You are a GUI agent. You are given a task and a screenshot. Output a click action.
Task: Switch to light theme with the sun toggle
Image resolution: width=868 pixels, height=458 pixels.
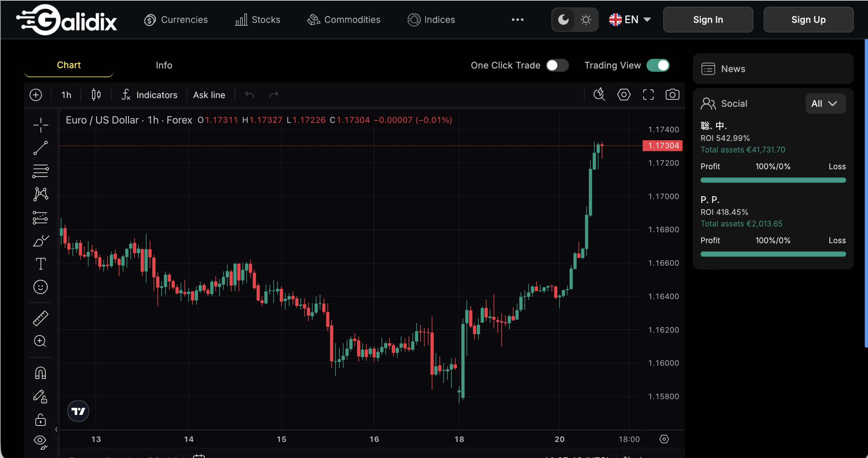(586, 19)
